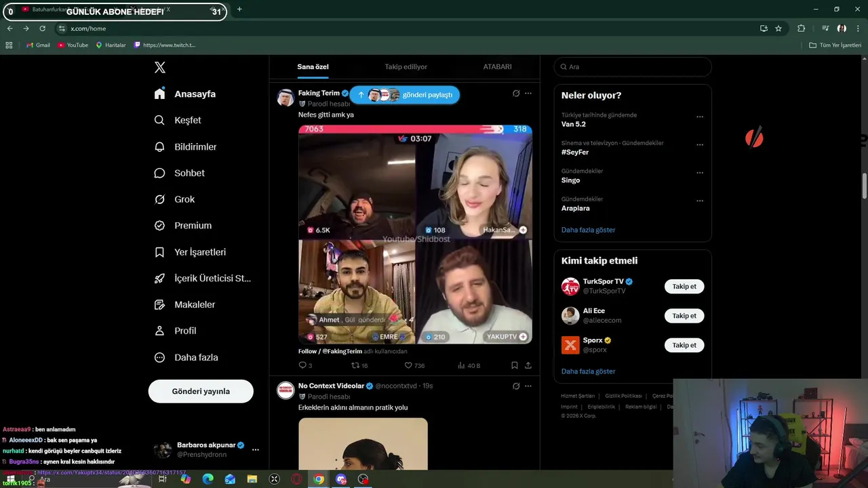Screen dimensions: 868x488
Task: Open File Explorer from taskbar
Action: click(252, 479)
